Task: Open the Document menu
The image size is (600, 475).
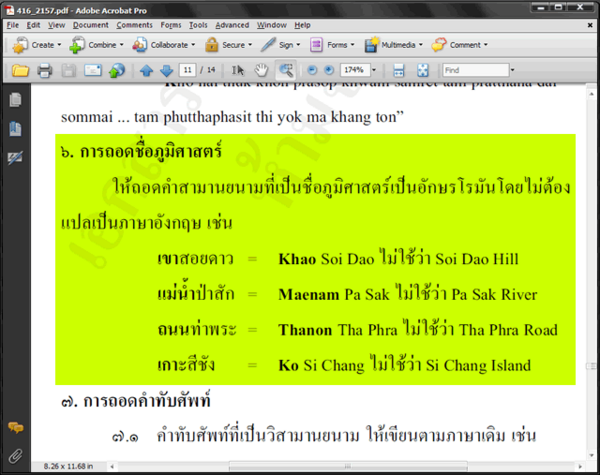Action: point(91,25)
